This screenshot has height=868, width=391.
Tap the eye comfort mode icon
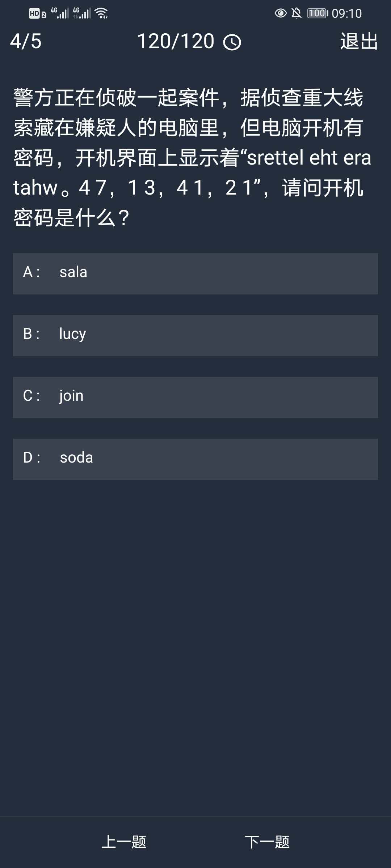point(281,13)
